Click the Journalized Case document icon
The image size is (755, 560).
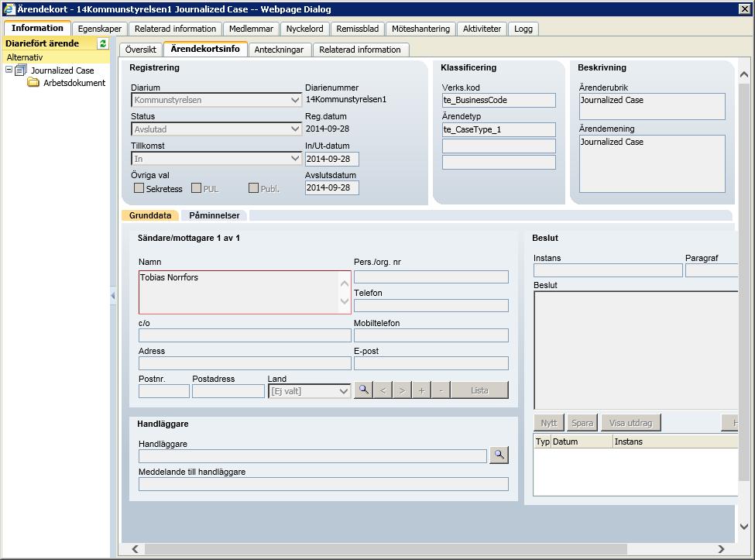pyautogui.click(x=21, y=70)
